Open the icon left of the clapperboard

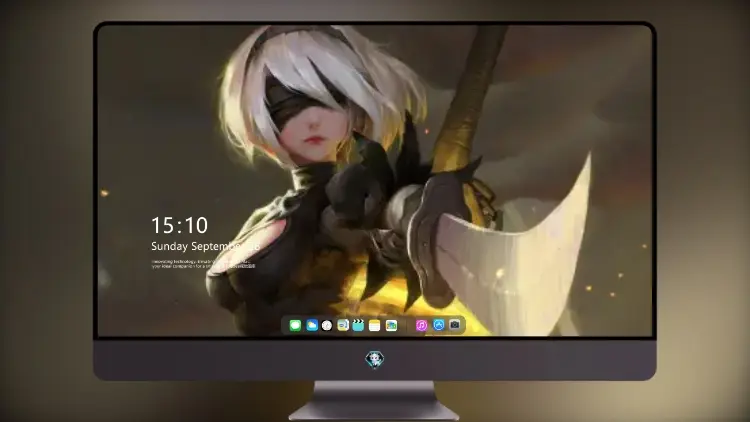(343, 325)
